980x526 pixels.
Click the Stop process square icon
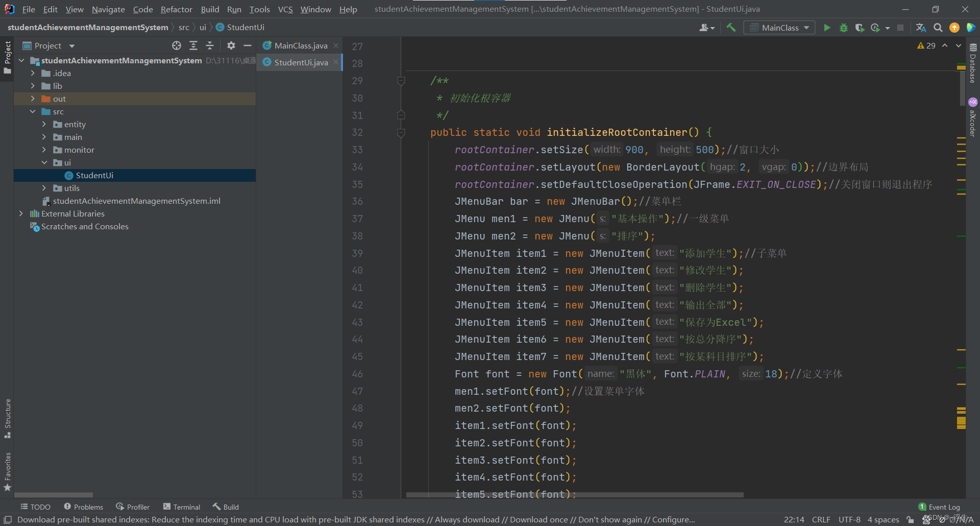[900, 28]
